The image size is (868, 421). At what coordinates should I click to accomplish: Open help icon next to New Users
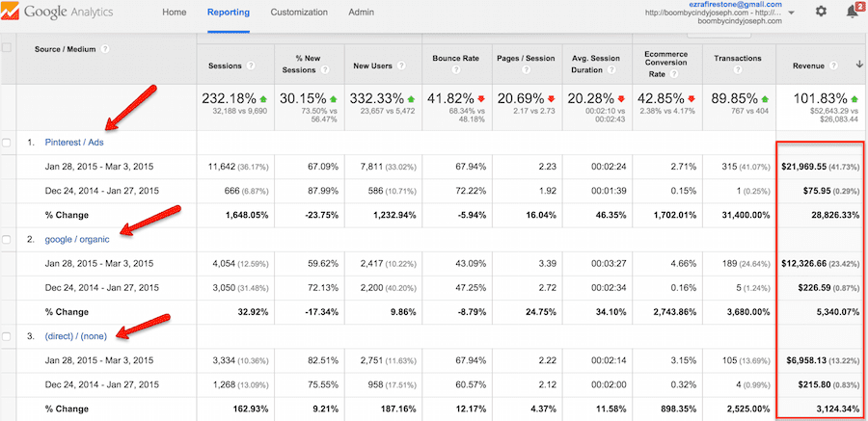pyautogui.click(x=402, y=66)
